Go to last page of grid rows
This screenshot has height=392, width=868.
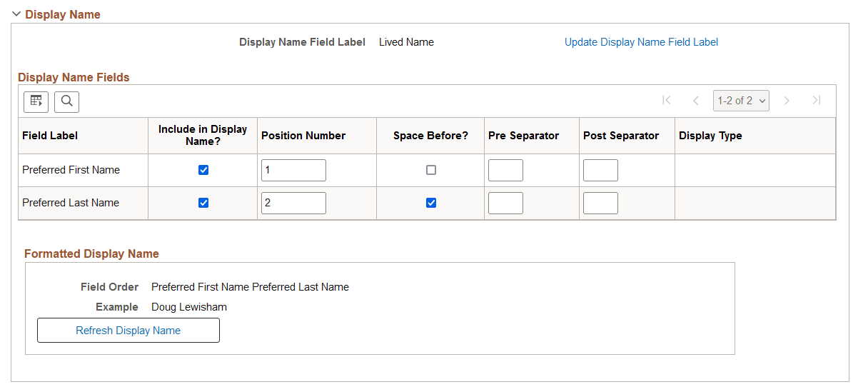817,101
